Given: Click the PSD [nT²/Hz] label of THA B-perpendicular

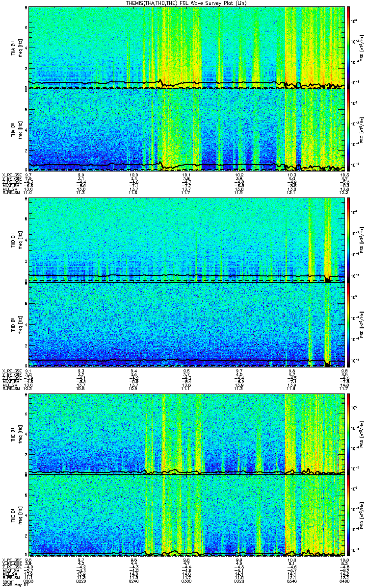Looking at the screenshot, I should 361,47.
